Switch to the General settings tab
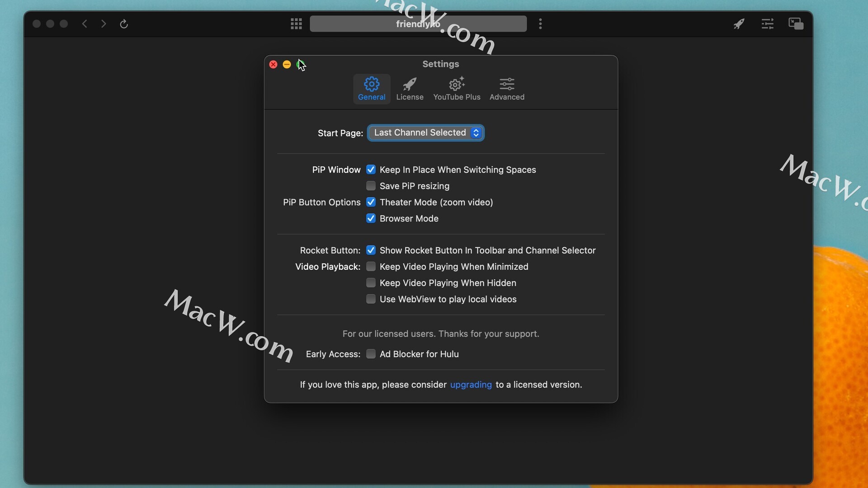Image resolution: width=868 pixels, height=488 pixels. [x=372, y=89]
